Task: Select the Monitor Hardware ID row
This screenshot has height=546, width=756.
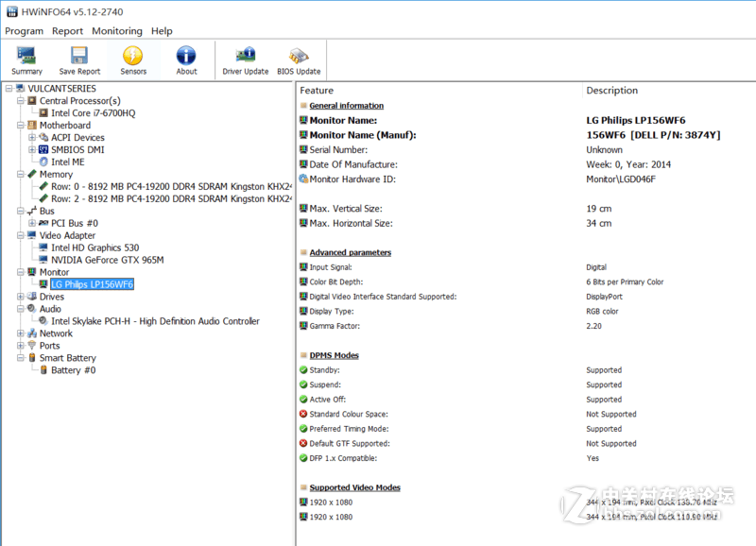Action: (352, 179)
